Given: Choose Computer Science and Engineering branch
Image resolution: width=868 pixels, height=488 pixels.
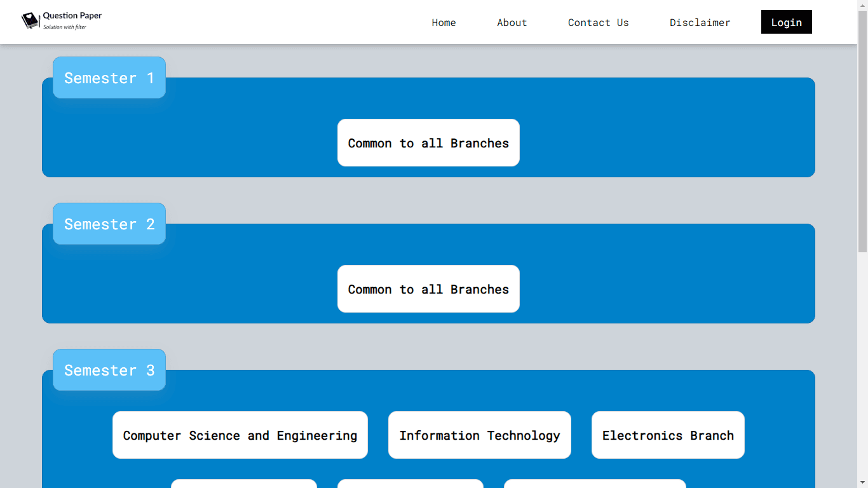Looking at the screenshot, I should click(240, 435).
